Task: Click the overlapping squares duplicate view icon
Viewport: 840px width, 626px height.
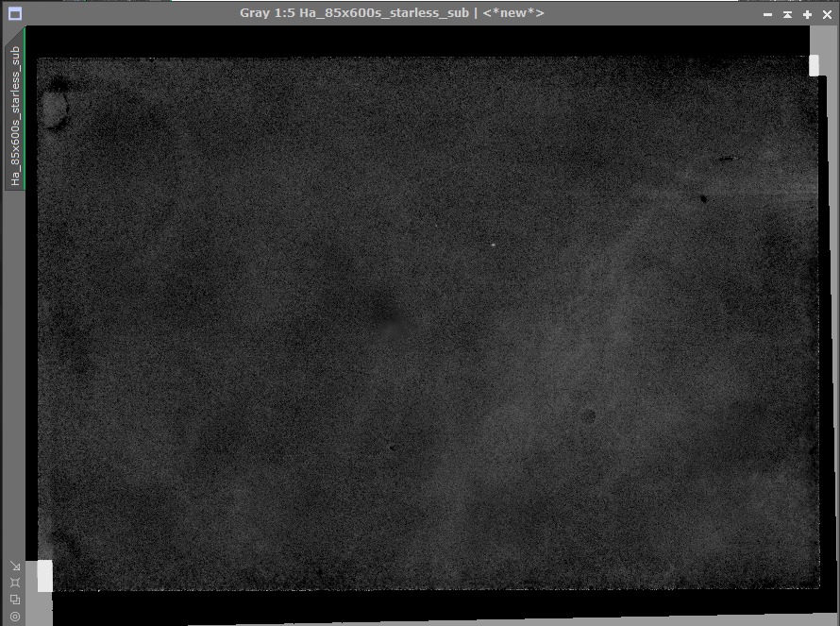Action: [15, 600]
